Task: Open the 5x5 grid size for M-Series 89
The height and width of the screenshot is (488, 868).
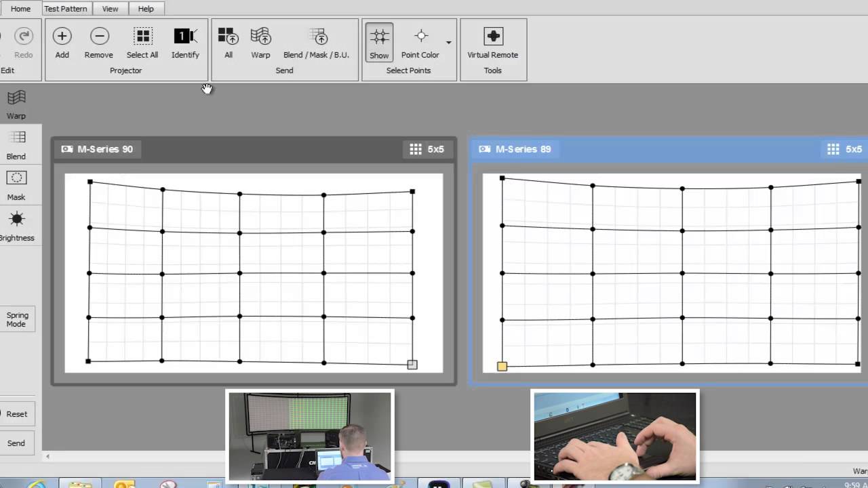Action: pos(845,149)
